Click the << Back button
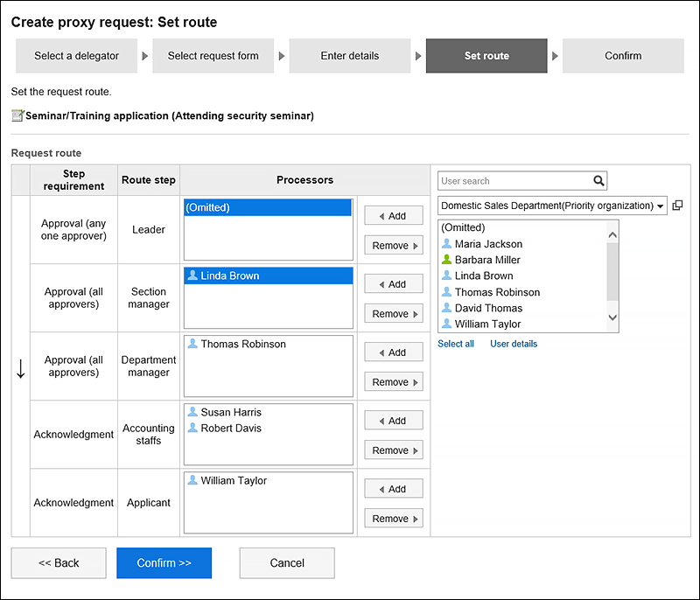Viewport: 700px width, 600px height. (x=59, y=563)
